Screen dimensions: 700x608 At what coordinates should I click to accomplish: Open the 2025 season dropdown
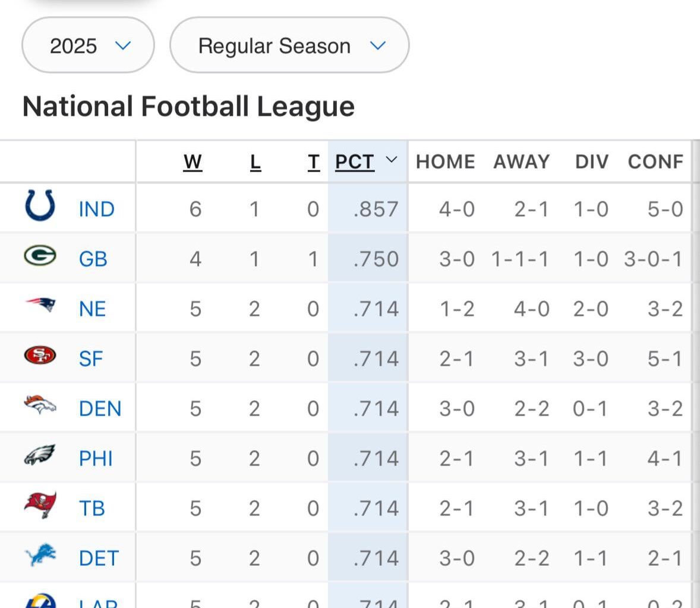tap(87, 45)
